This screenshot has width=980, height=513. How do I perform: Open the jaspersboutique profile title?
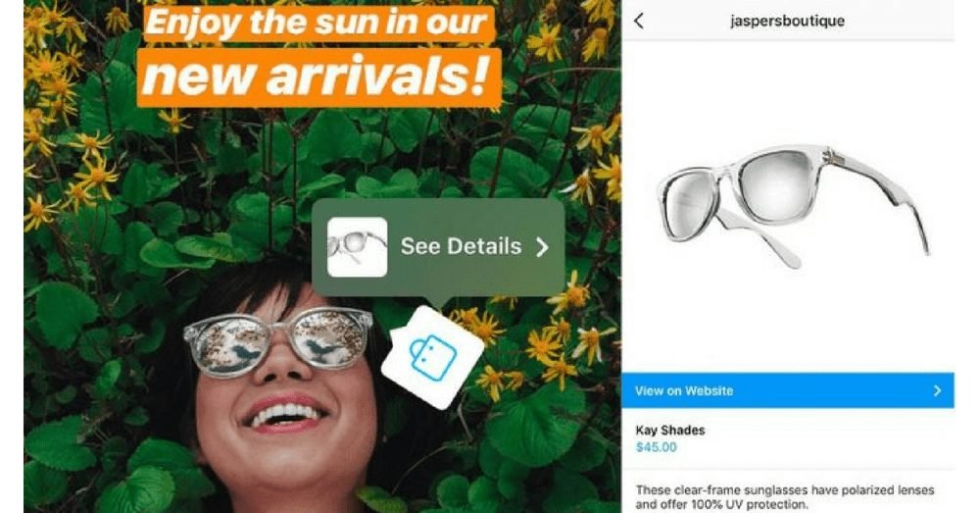[787, 21]
